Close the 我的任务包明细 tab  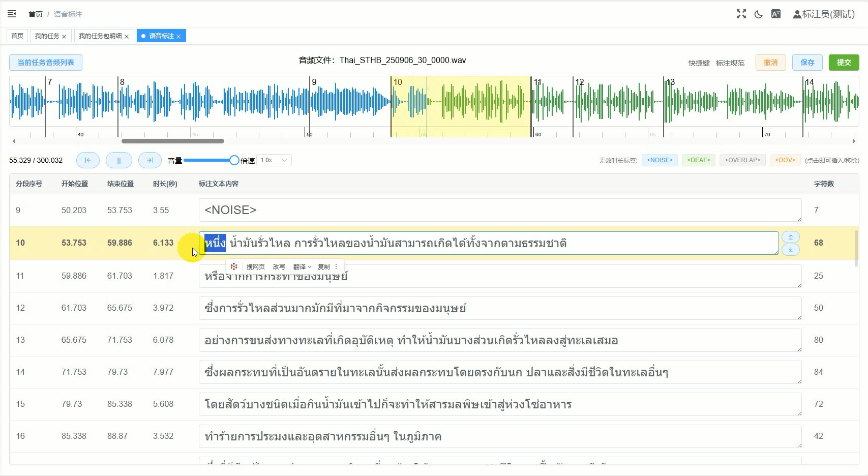[x=127, y=36]
